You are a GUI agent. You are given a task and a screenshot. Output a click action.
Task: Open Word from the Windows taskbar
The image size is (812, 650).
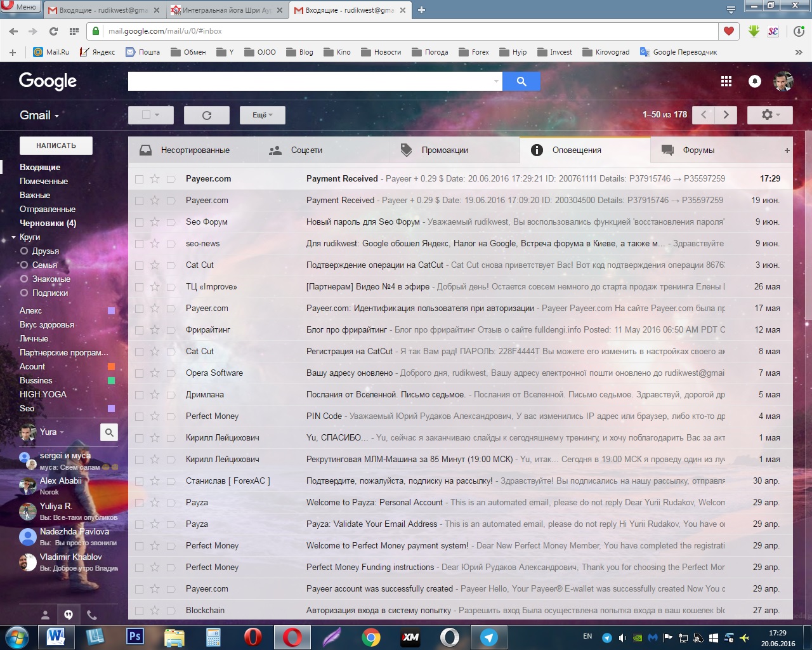click(x=56, y=637)
